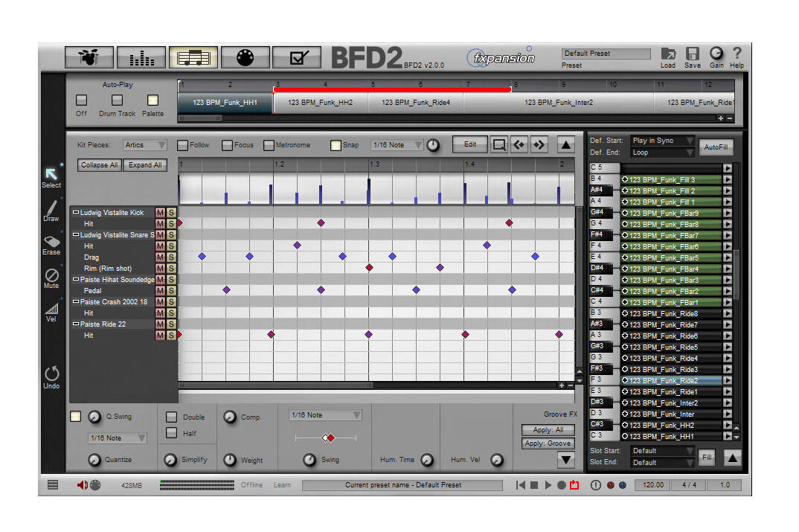The image size is (799, 532).
Task: Click the AutoFill button
Action: point(716,147)
